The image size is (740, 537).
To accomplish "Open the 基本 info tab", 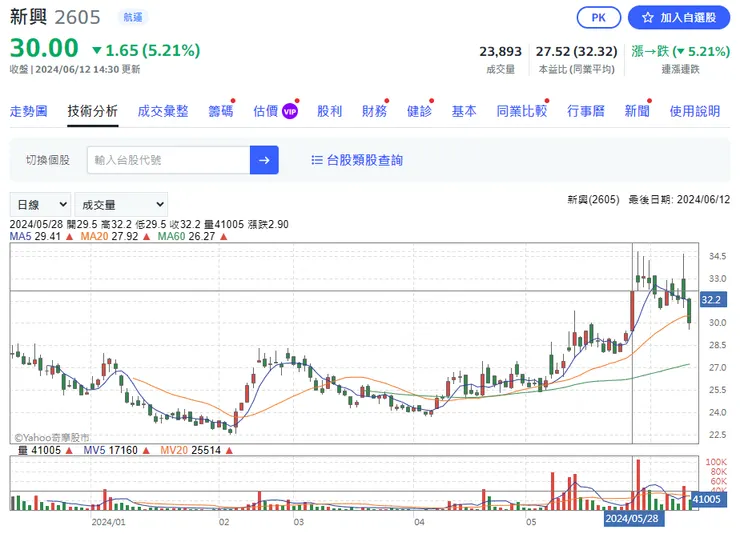I will (x=464, y=111).
